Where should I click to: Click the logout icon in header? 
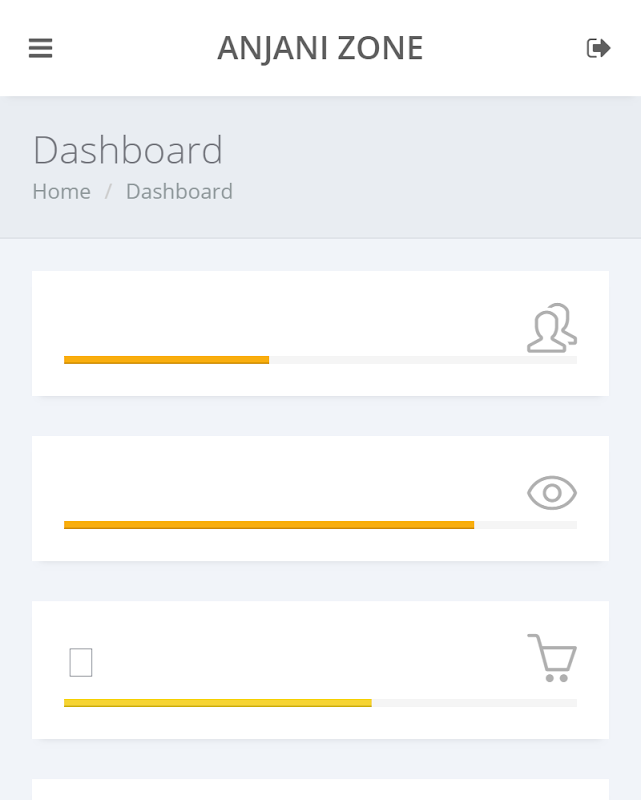pos(598,48)
